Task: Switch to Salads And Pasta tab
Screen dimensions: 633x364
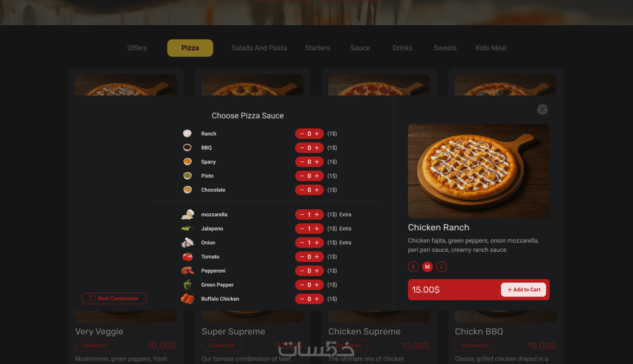Action: (x=259, y=48)
